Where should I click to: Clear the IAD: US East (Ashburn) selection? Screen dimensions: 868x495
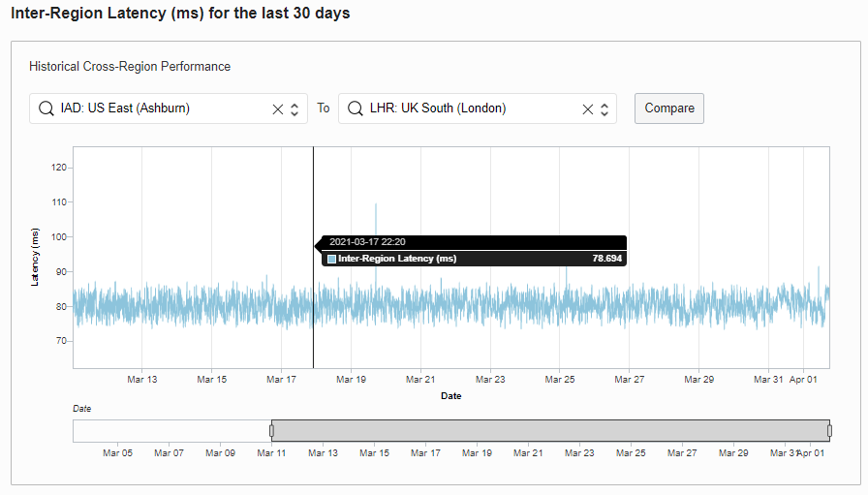(x=278, y=109)
